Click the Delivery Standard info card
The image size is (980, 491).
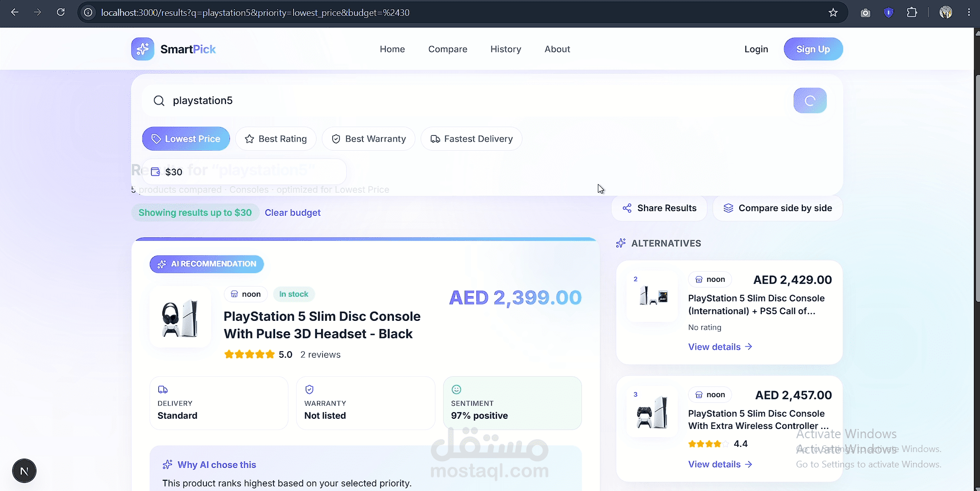(219, 403)
